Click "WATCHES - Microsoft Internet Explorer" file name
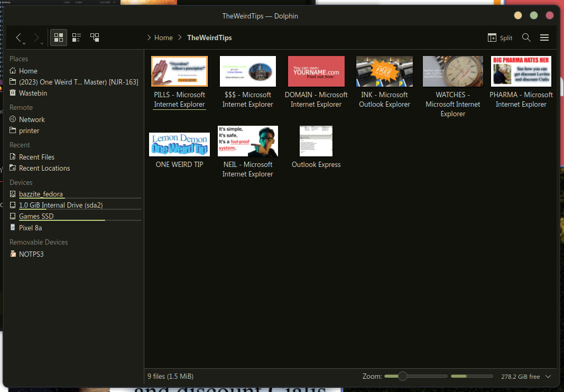The width and height of the screenshot is (564, 392). [453, 104]
